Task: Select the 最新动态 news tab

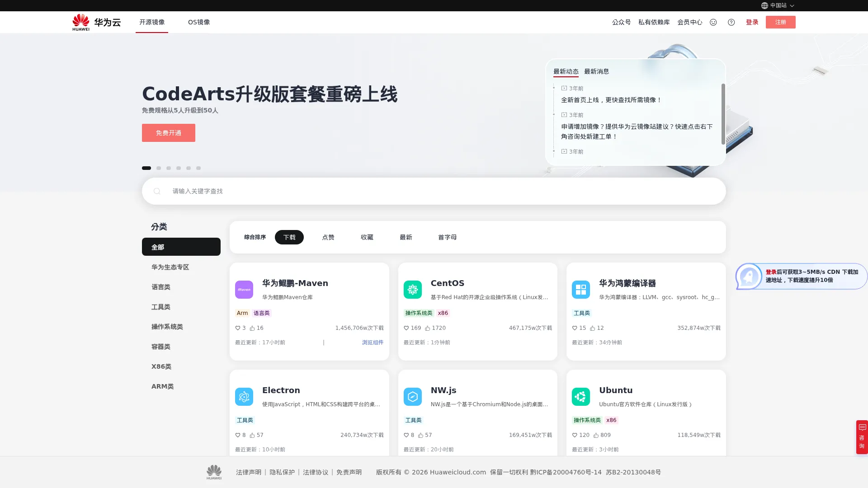Action: click(566, 71)
